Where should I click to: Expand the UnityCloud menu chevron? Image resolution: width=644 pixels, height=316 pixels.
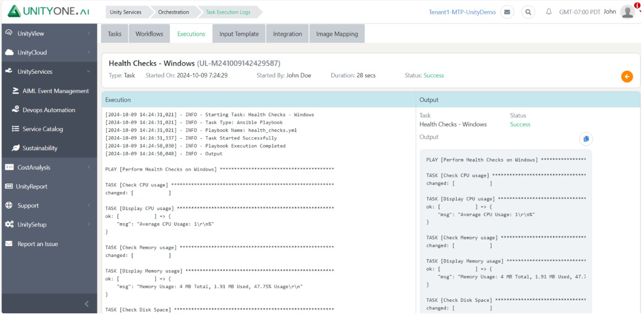point(89,52)
